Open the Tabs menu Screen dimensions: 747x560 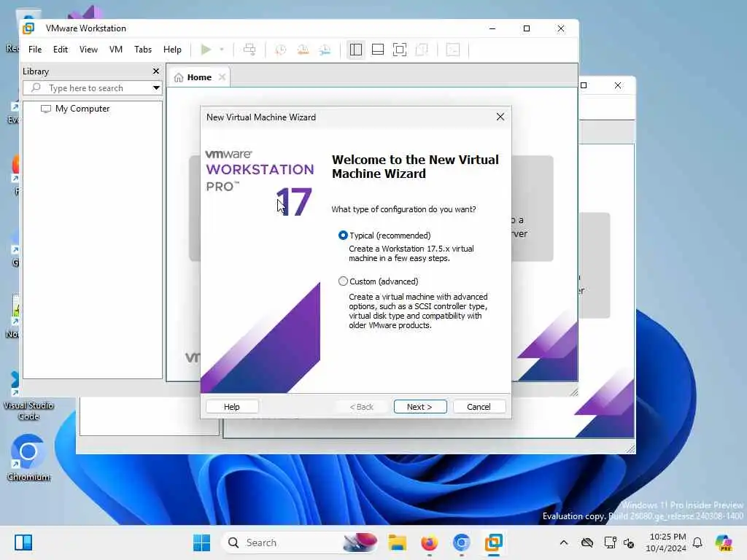pos(143,50)
